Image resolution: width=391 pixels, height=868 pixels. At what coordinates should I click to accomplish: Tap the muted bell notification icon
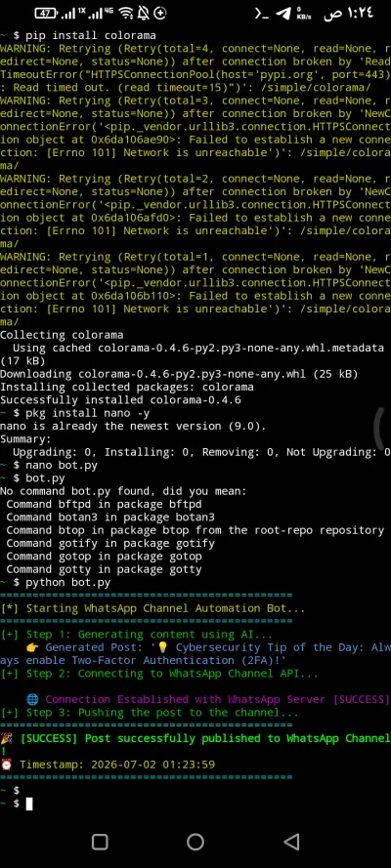(144, 13)
